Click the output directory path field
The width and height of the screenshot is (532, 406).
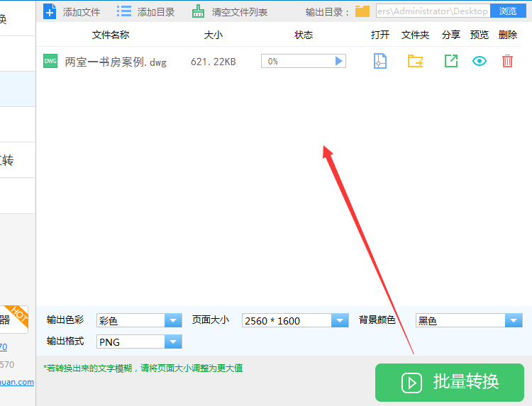[x=433, y=11]
